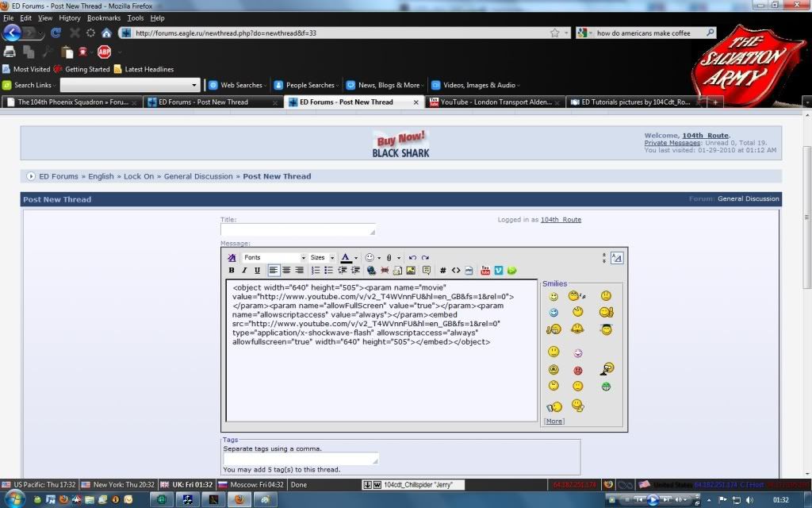Click the thread Title input field

point(297,230)
